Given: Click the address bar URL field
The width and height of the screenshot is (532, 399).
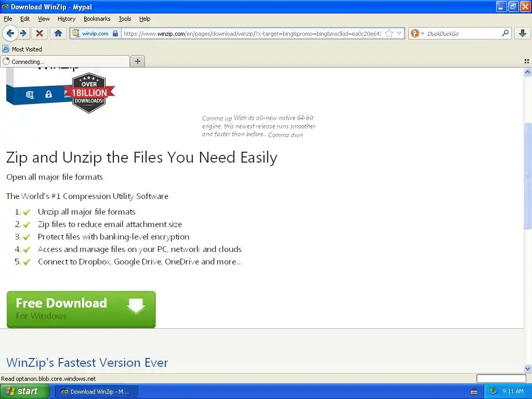Looking at the screenshot, I should pos(252,33).
